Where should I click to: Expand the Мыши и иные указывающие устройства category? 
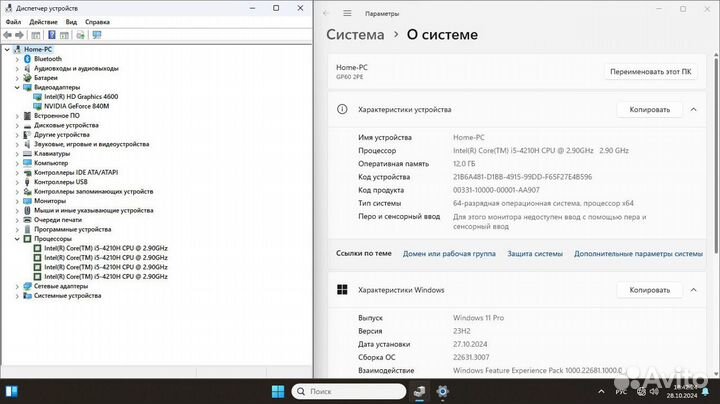(17, 210)
